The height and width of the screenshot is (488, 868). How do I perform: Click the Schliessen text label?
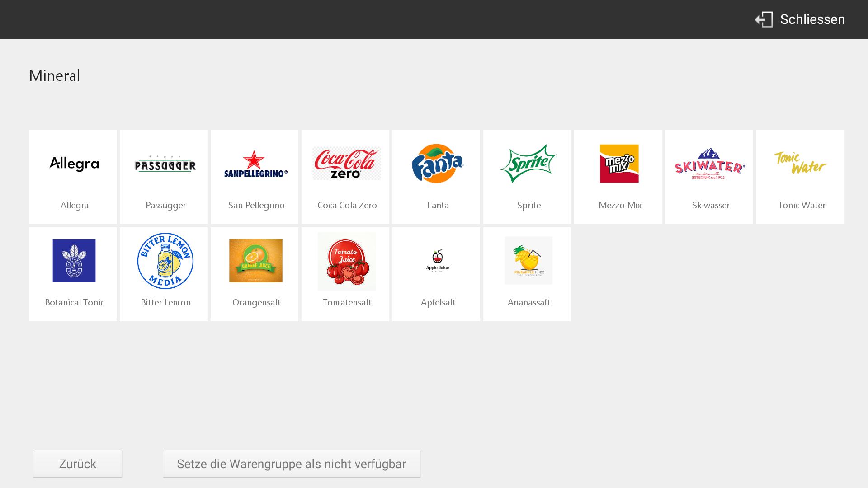point(812,19)
